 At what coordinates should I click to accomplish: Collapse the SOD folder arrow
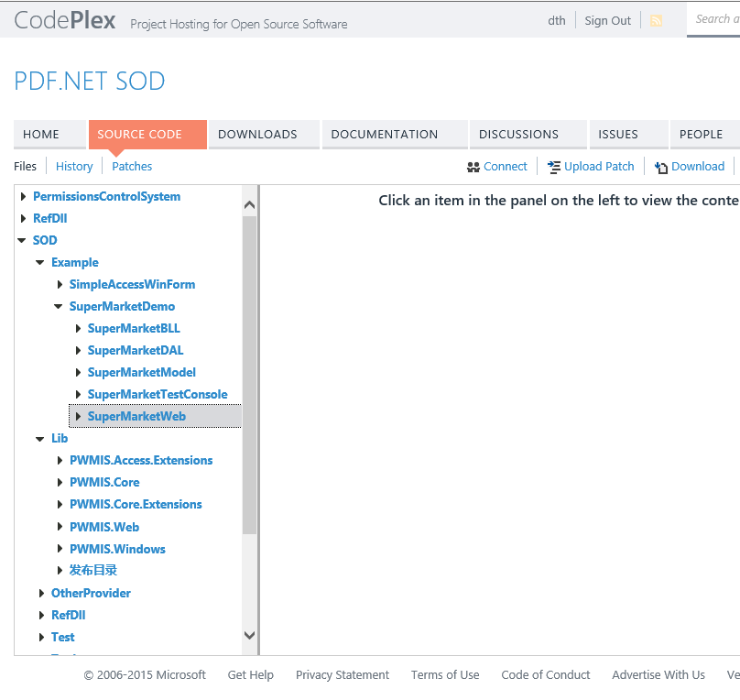22,240
